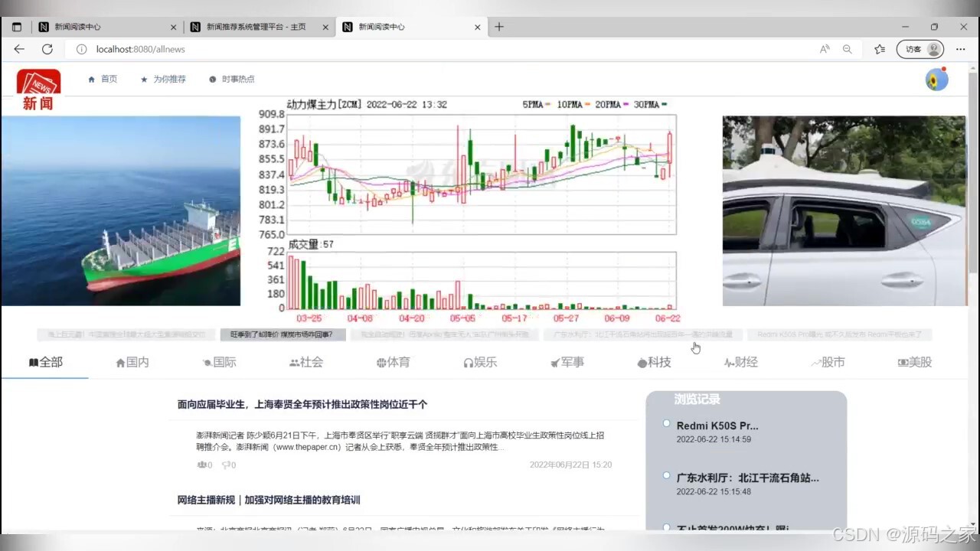Open the 为你推荐 recommendation menu item

tap(163, 78)
